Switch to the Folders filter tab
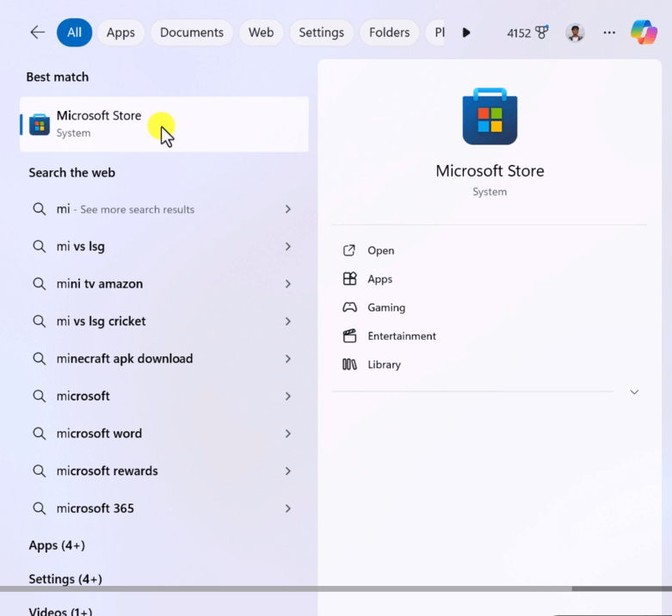The width and height of the screenshot is (672, 616). [x=389, y=33]
